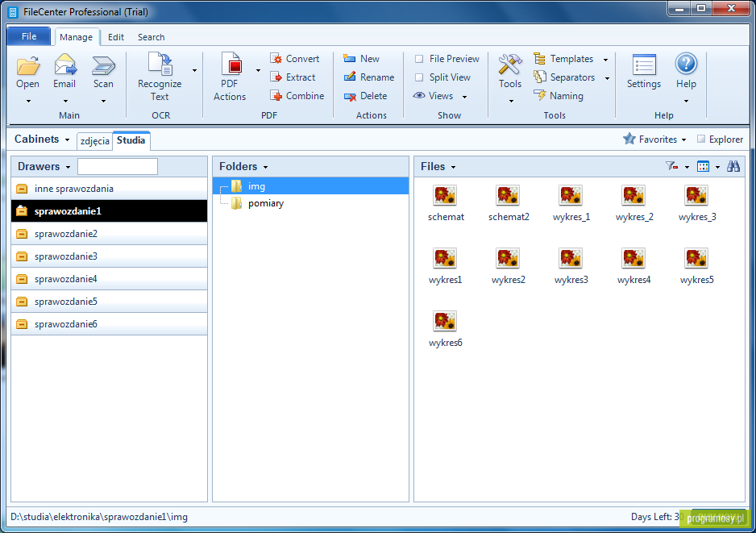Enable the Split View checkbox

(x=419, y=77)
